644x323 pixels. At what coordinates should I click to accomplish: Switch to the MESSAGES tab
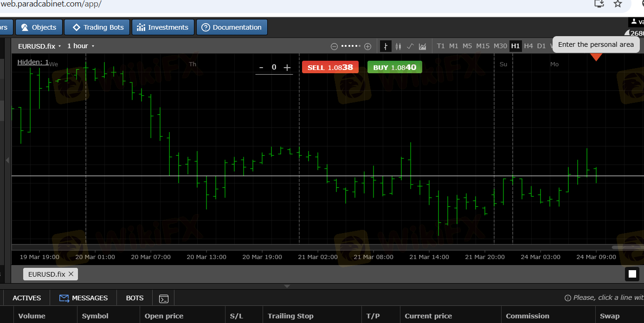click(x=84, y=298)
